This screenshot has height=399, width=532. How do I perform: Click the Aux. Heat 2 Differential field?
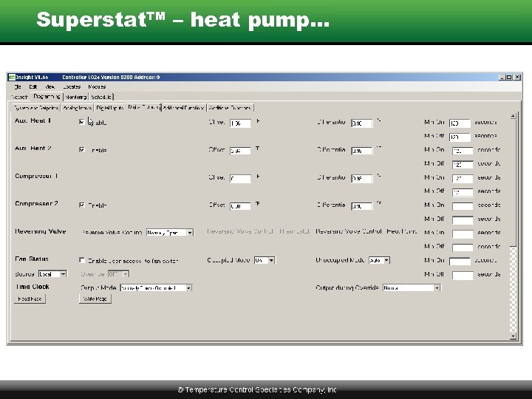(x=361, y=151)
